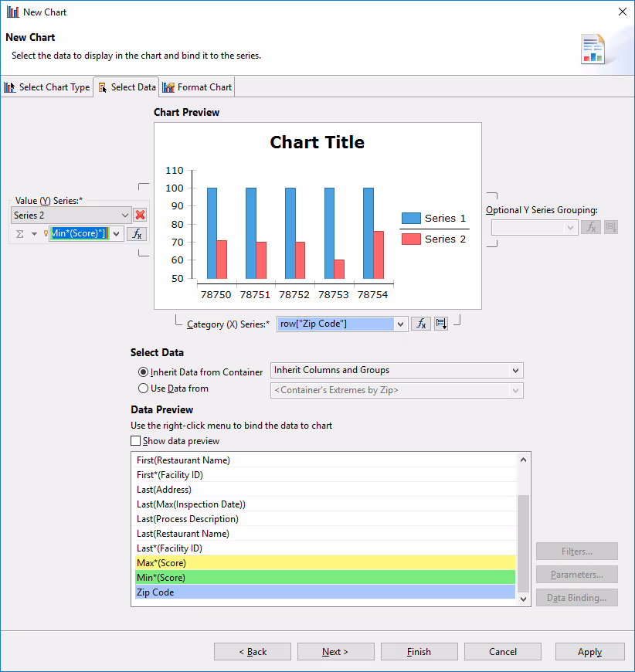635x672 pixels.
Task: Click category series grouping and sorting icon
Action: [441, 324]
